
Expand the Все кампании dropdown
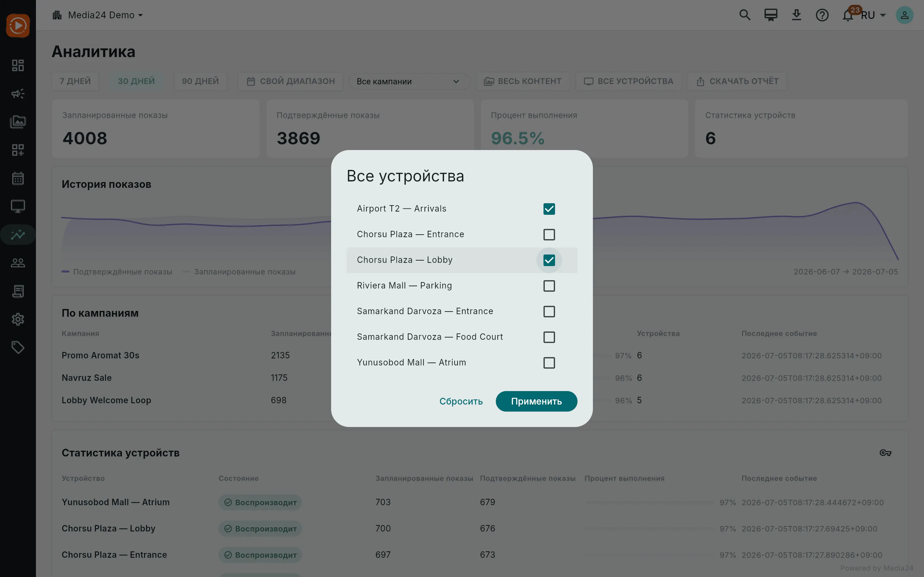[408, 81]
